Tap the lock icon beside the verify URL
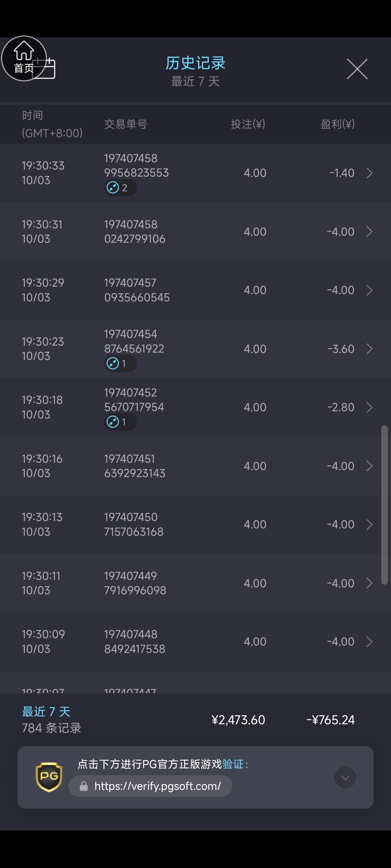Screen dimensions: 391x868 pos(84,786)
